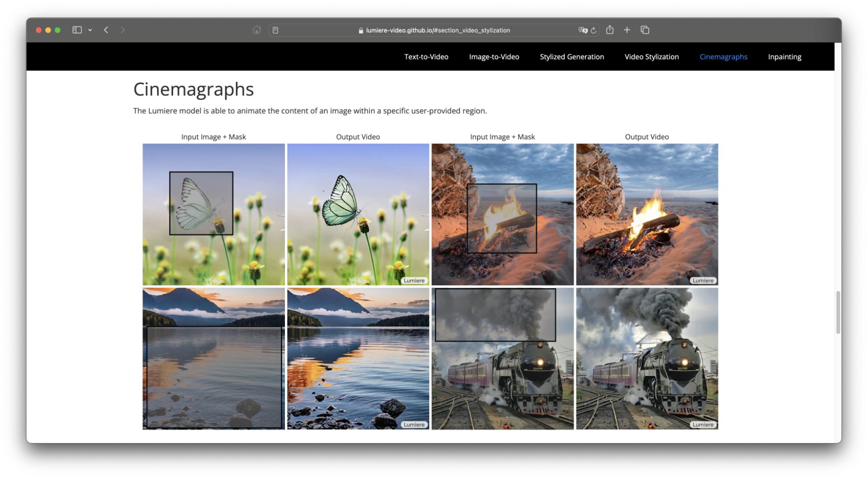Show Reader view from address bar
The height and width of the screenshot is (478, 868).
(275, 30)
